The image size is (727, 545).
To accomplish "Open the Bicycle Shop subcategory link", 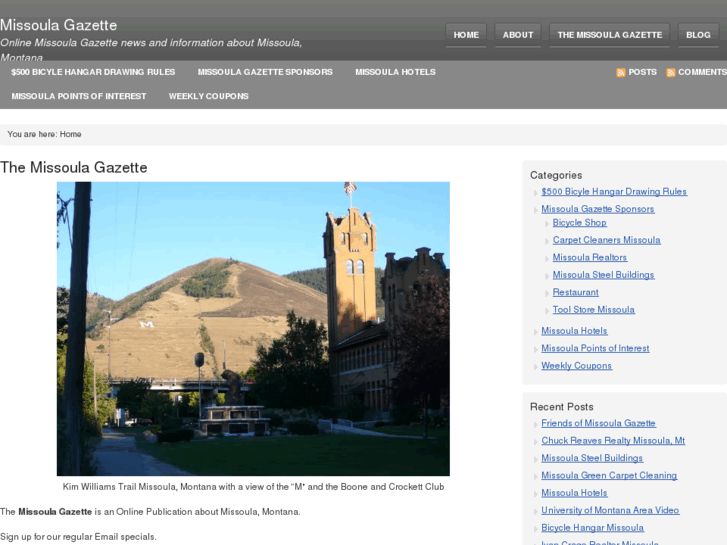I will 580,223.
